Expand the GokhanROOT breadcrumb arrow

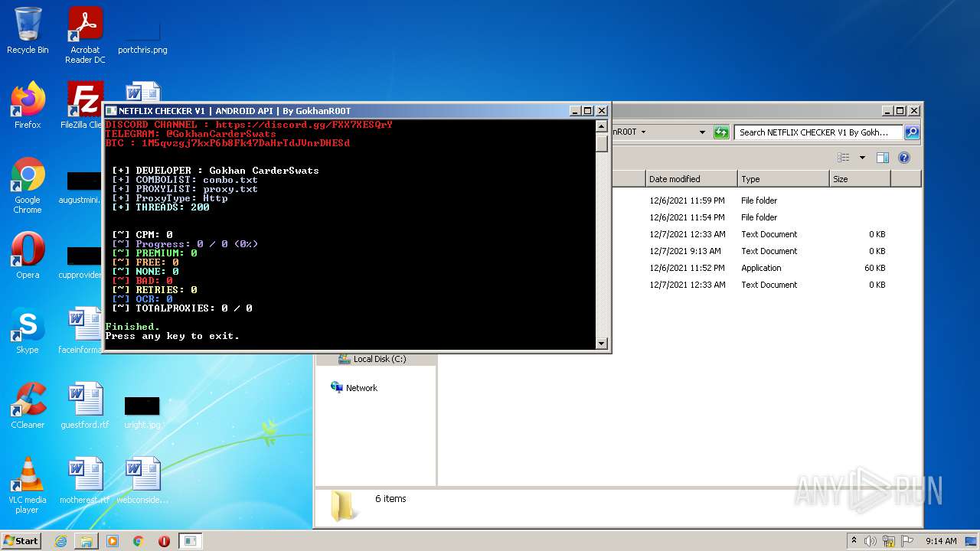644,132
